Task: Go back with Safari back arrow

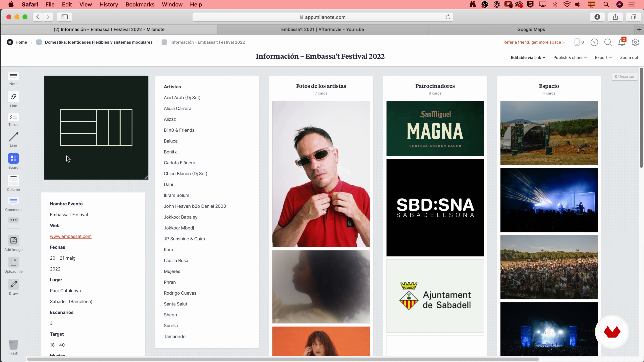Action: [x=38, y=17]
